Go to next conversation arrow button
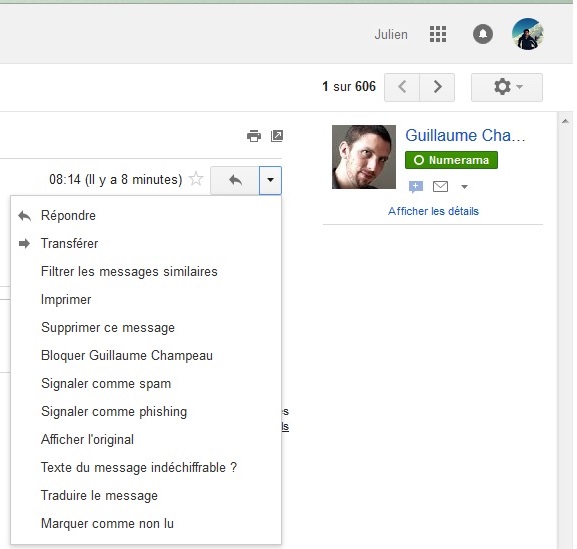577x549 pixels. click(437, 87)
